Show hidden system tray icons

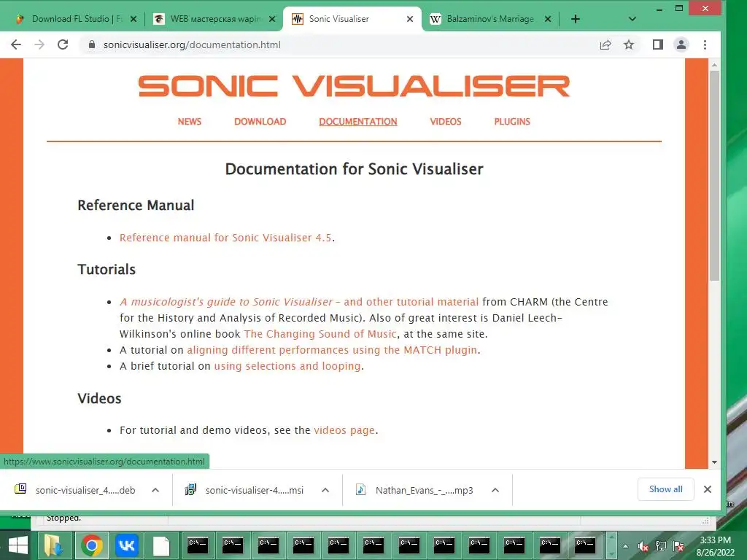(x=626, y=546)
